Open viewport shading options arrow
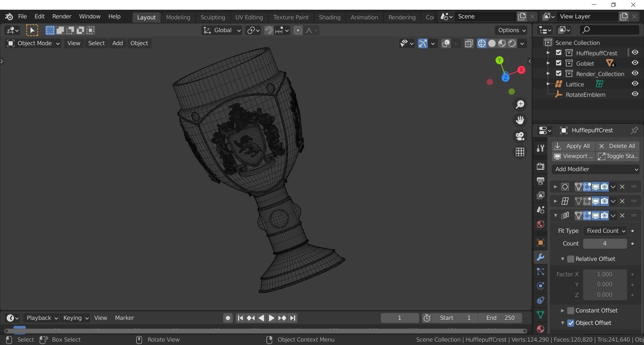 click(522, 44)
